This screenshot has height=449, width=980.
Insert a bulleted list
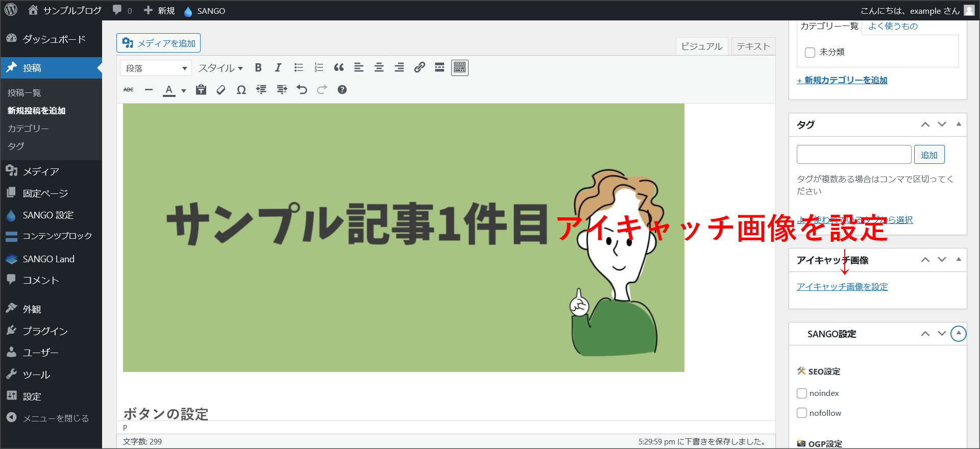pyautogui.click(x=299, y=68)
